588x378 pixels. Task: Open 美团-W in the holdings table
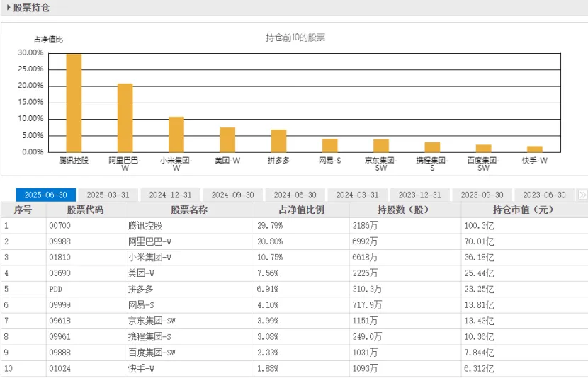(142, 273)
